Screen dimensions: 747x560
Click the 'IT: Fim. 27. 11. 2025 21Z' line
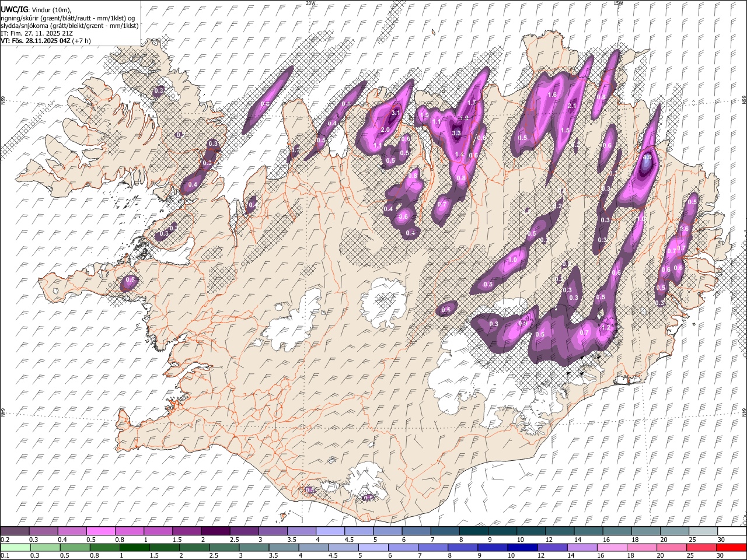pos(37,33)
